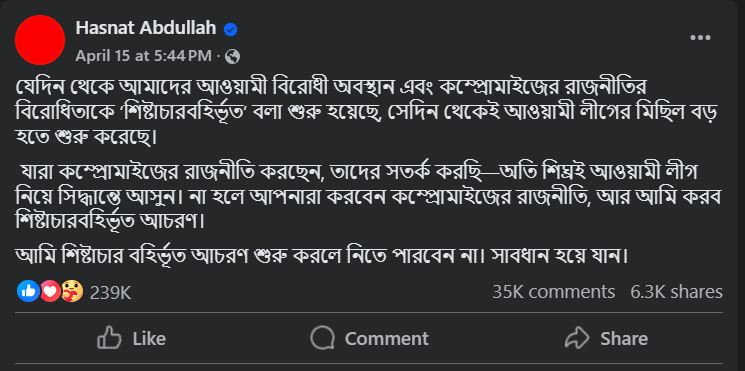Click the Share button label

[624, 339]
